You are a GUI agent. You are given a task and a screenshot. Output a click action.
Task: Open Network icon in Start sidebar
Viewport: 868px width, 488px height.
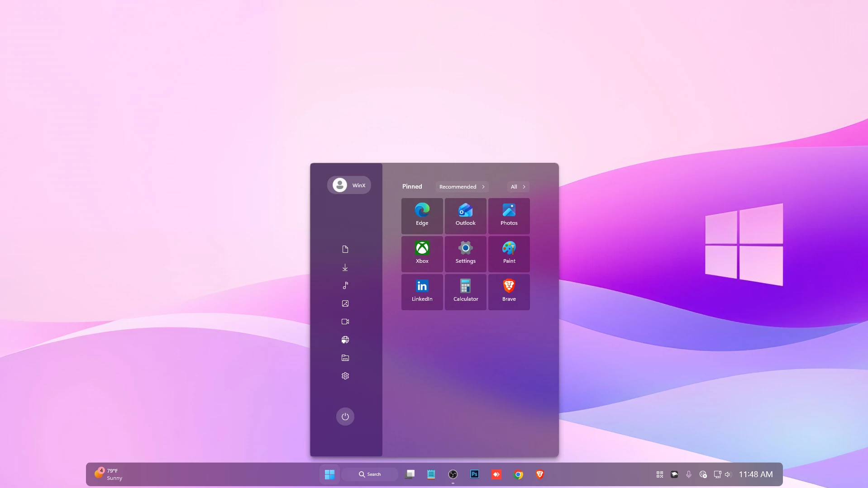pyautogui.click(x=345, y=340)
